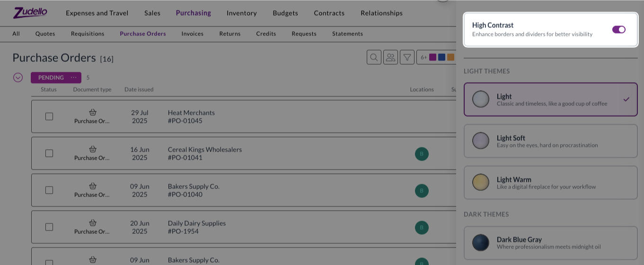Open the Pending status ellipsis menu
Screen dimensions: 644x265
(x=74, y=77)
